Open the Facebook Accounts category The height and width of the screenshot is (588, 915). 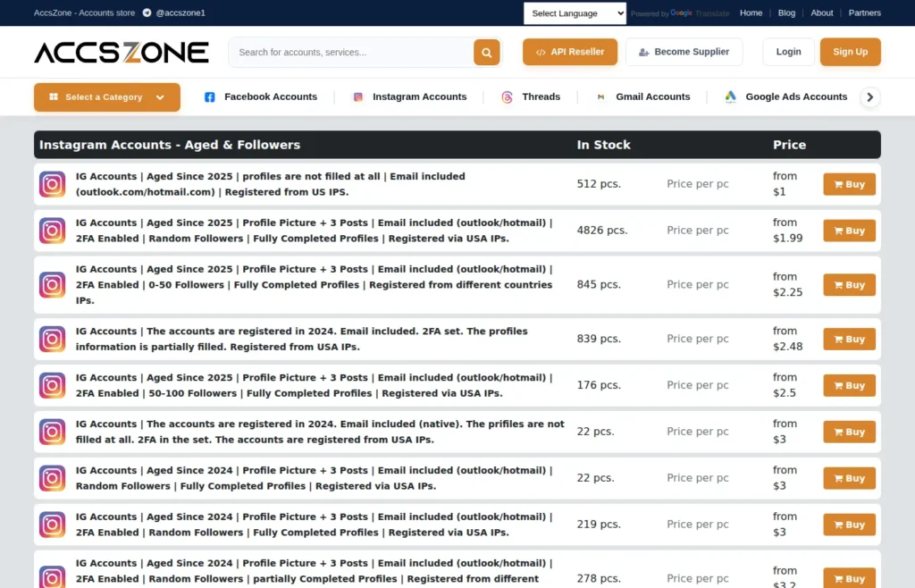[x=260, y=97]
